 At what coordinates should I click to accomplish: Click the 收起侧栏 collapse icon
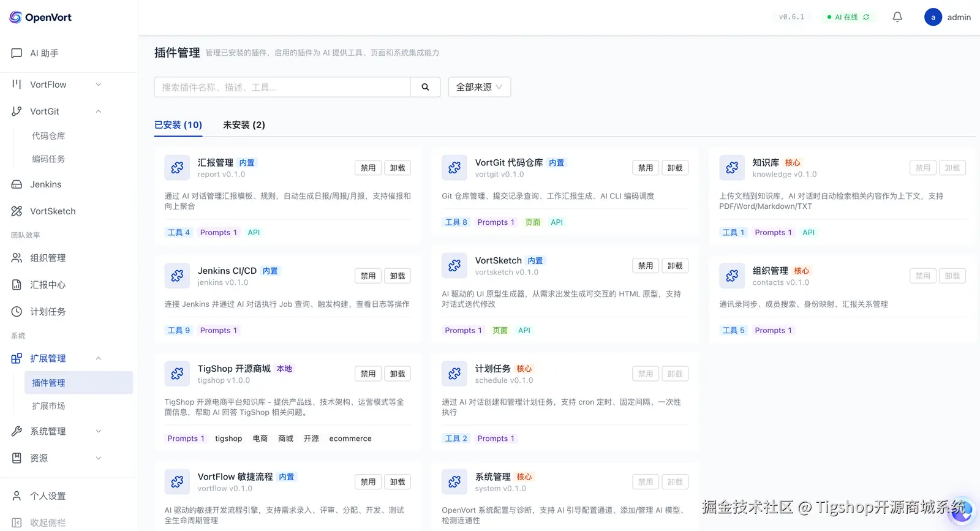click(x=17, y=522)
